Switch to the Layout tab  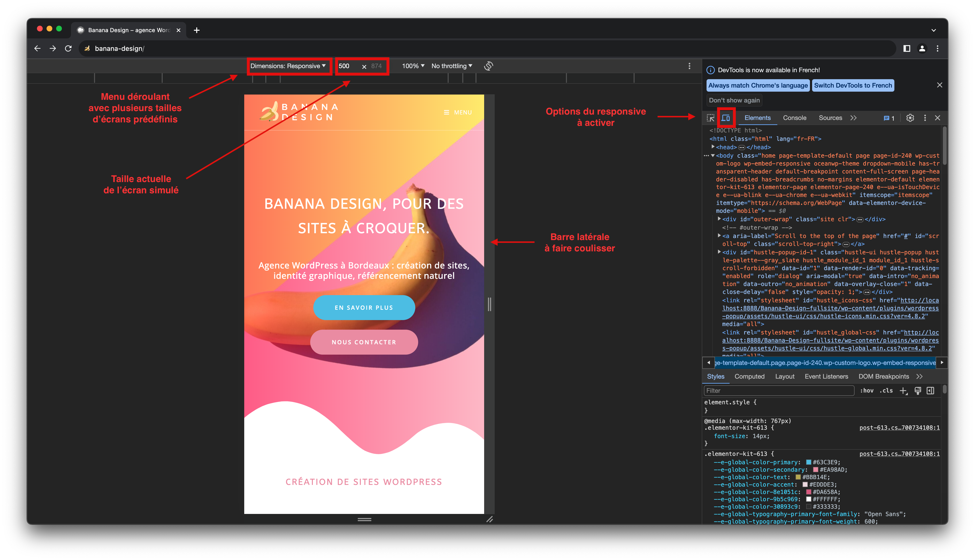[x=785, y=376]
